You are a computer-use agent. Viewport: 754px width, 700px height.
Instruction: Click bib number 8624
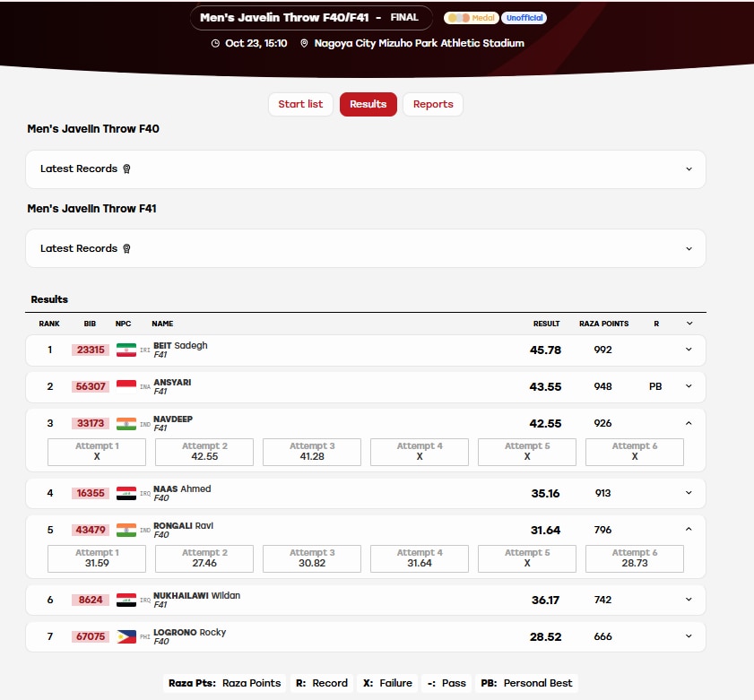point(91,600)
